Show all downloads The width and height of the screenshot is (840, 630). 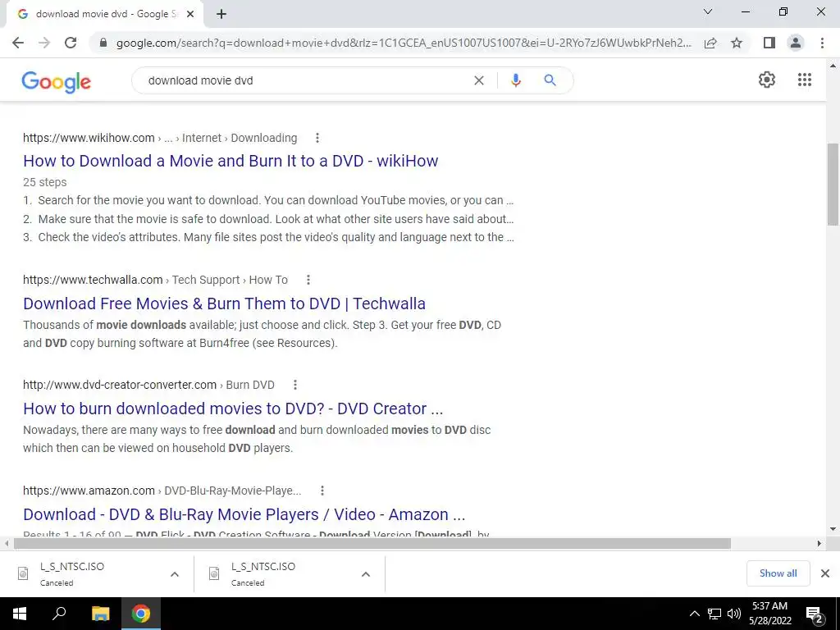pos(778,573)
